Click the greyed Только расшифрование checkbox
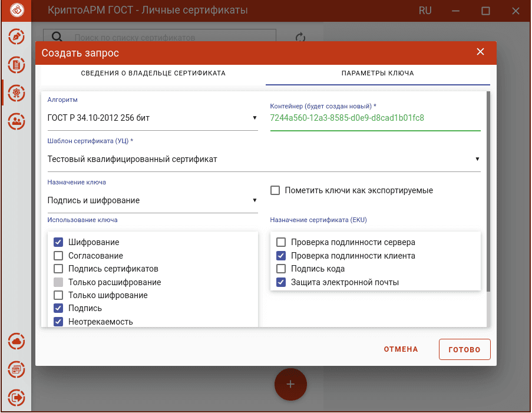Image resolution: width=532 pixels, height=413 pixels. (58, 282)
